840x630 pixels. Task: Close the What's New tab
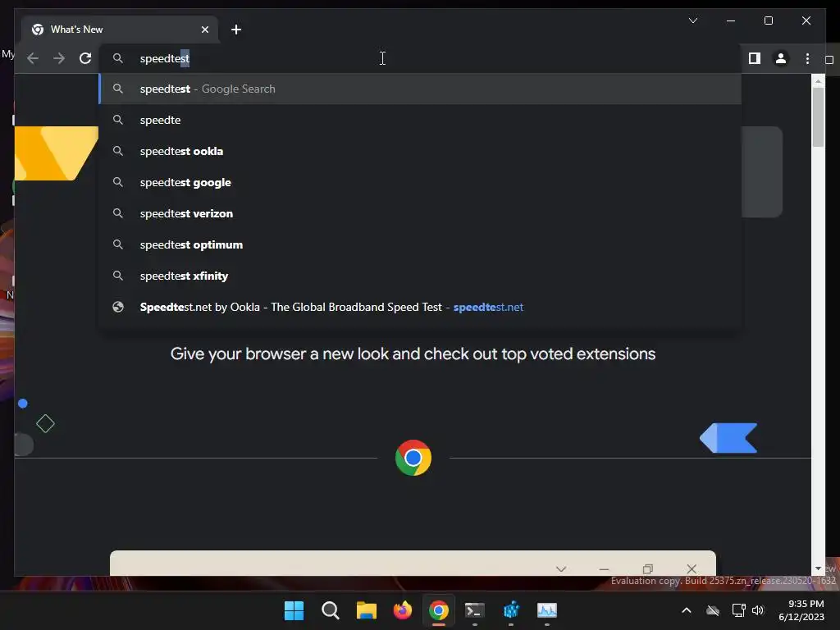pos(204,30)
